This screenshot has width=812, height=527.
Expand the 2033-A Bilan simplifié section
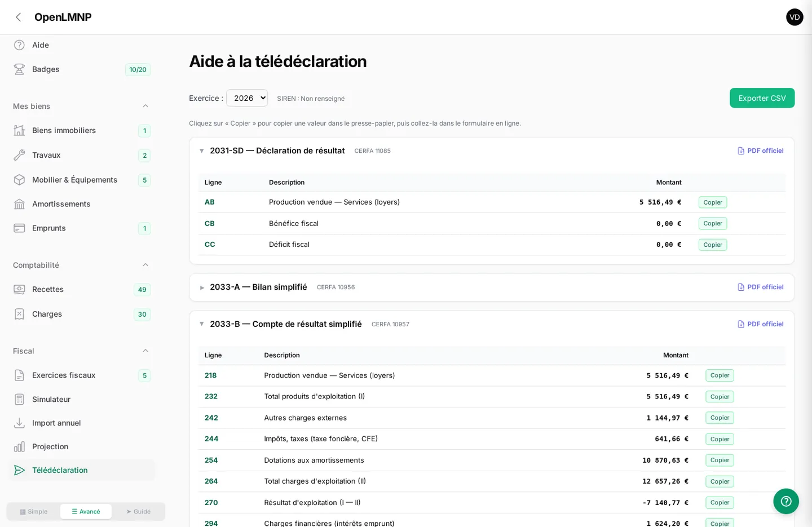(x=202, y=287)
